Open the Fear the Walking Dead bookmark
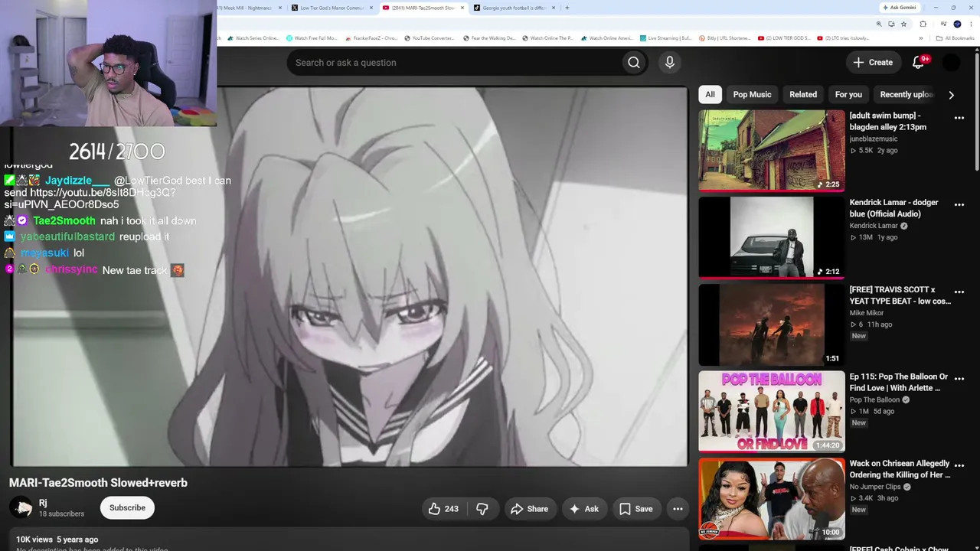 [x=488, y=38]
